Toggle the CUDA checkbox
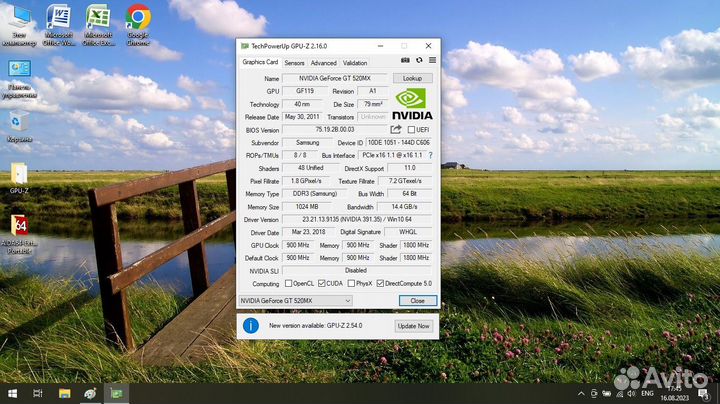720x404 pixels. [321, 284]
